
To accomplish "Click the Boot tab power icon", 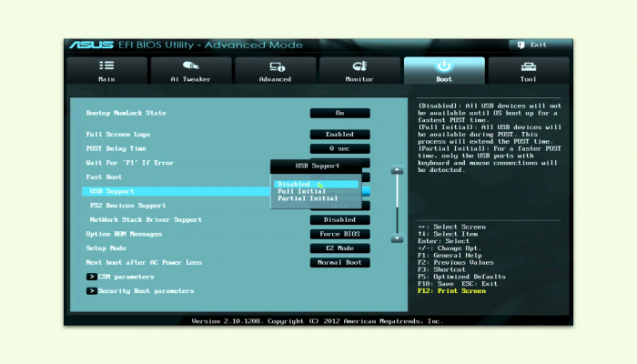I will pyautogui.click(x=444, y=66).
